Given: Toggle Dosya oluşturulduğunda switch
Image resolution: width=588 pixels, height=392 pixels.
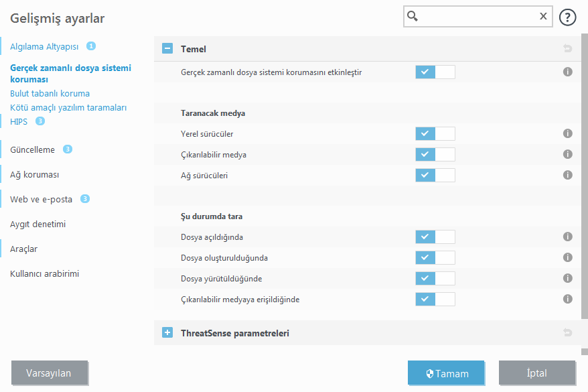Looking at the screenshot, I should pos(435,257).
